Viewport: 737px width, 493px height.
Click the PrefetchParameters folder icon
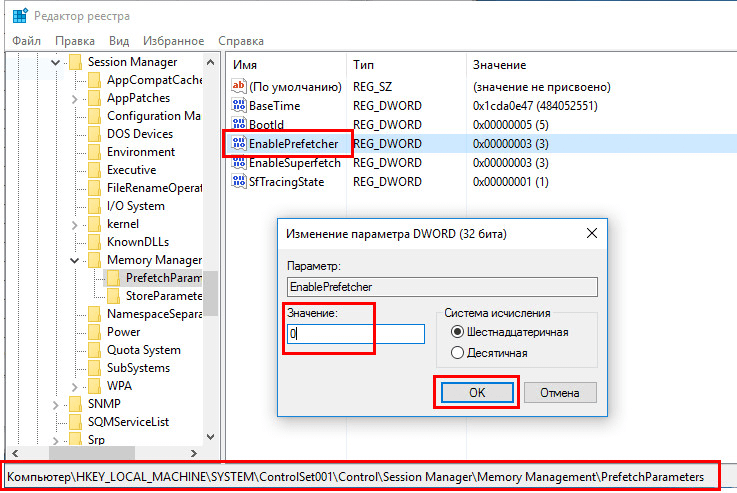pyautogui.click(x=113, y=278)
